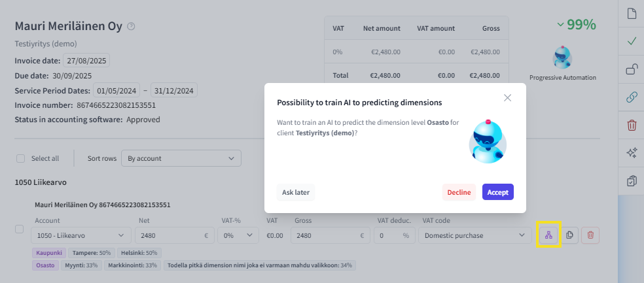
Task: Close the AI training dialog
Action: (x=507, y=98)
